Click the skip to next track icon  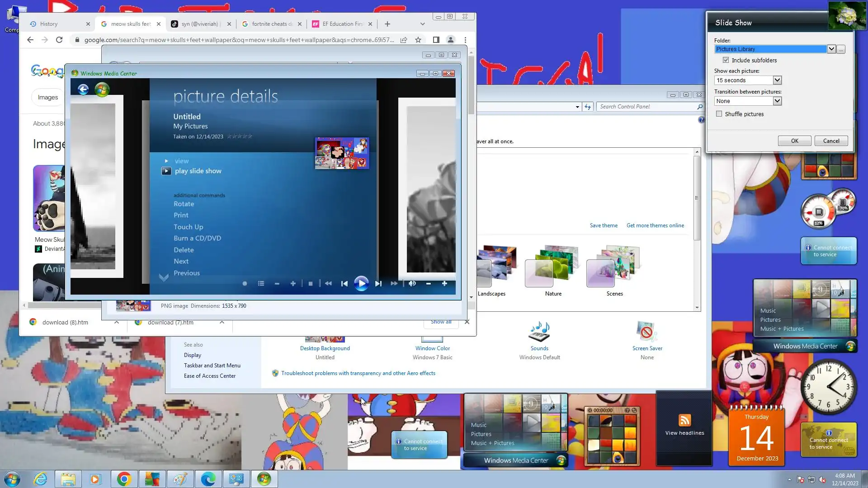378,284
